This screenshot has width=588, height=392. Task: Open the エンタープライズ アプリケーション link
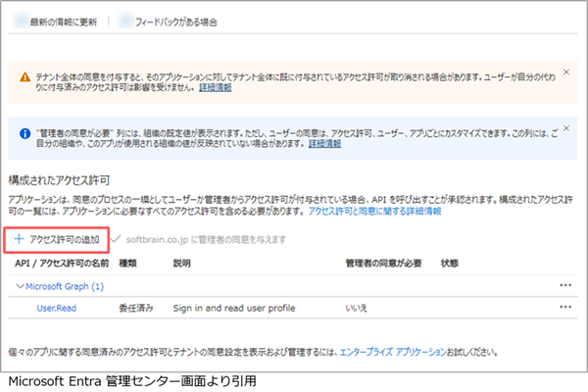[387, 350]
